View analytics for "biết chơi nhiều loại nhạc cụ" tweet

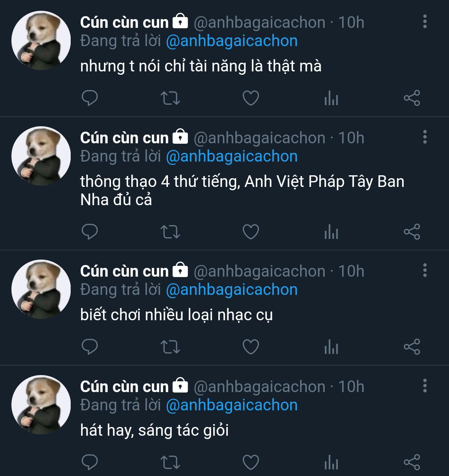(331, 347)
